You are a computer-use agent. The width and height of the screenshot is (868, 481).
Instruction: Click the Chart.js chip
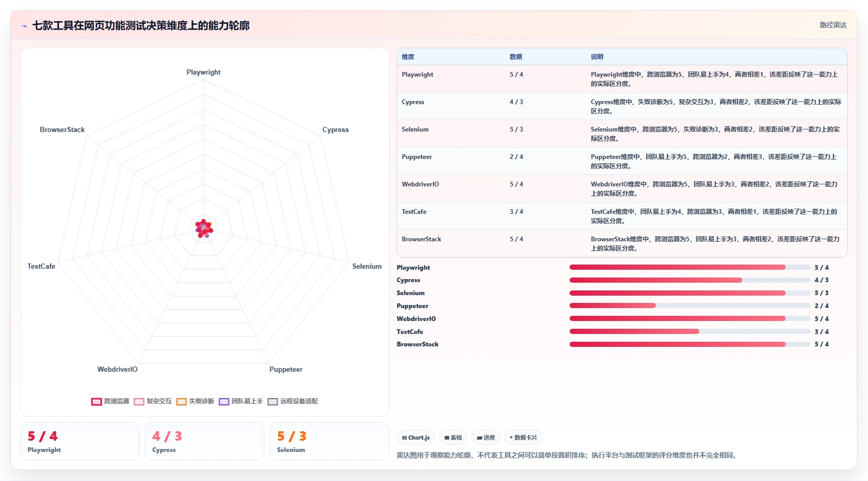tap(416, 438)
